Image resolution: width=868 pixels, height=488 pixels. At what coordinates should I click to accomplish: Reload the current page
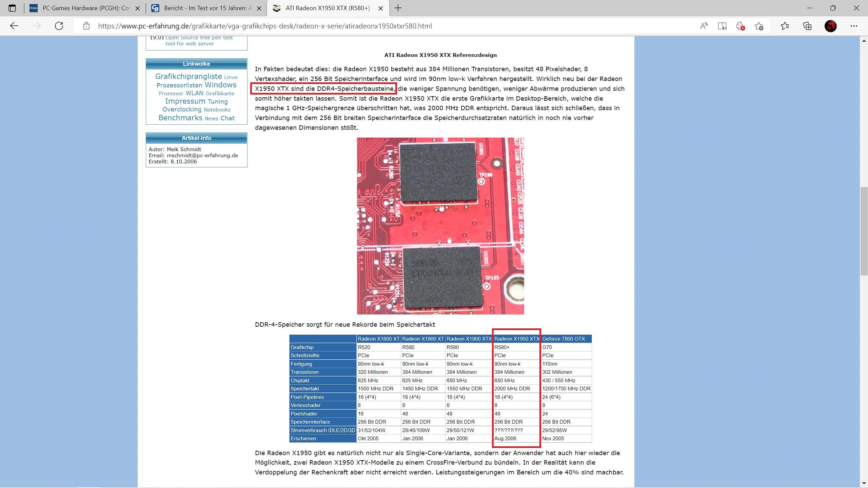click(59, 26)
